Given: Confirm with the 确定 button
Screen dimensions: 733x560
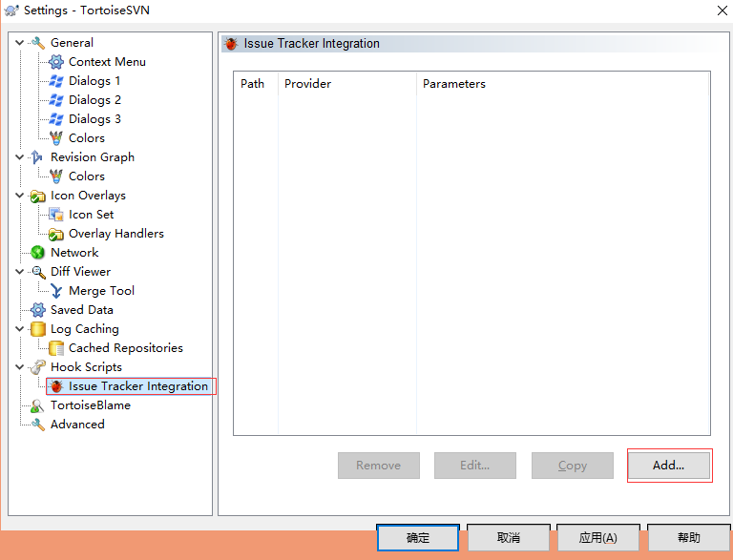Looking at the screenshot, I should point(418,538).
